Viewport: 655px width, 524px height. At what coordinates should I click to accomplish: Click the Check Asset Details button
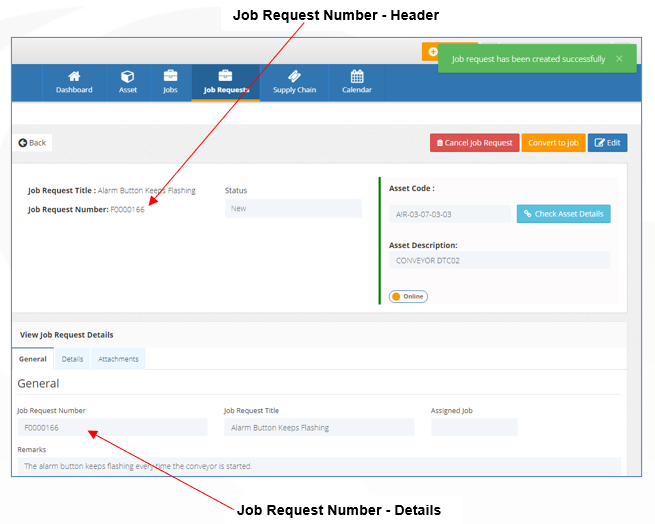coord(564,214)
